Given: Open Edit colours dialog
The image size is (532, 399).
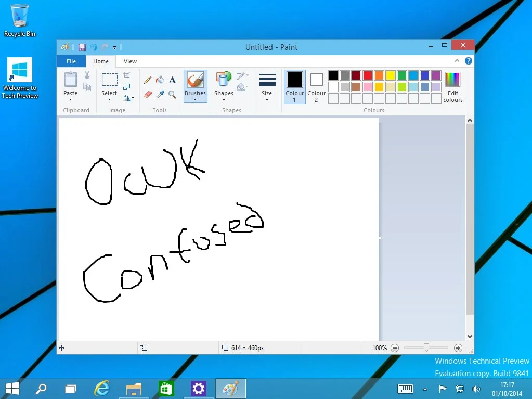Looking at the screenshot, I should [x=452, y=87].
